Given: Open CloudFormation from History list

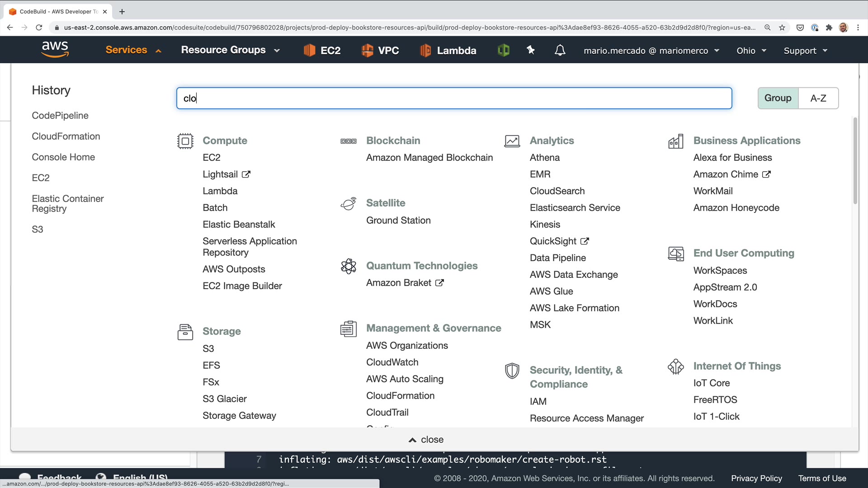Looking at the screenshot, I should click(x=66, y=136).
